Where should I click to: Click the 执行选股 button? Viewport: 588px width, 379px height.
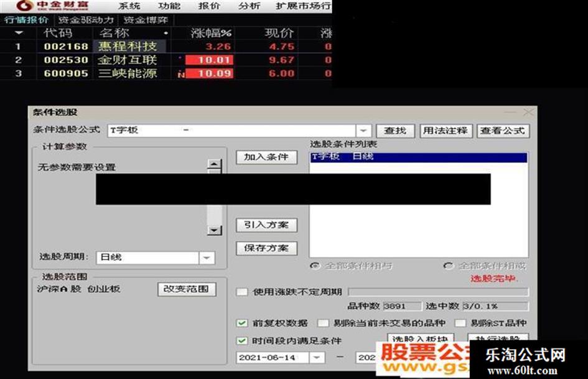click(498, 338)
